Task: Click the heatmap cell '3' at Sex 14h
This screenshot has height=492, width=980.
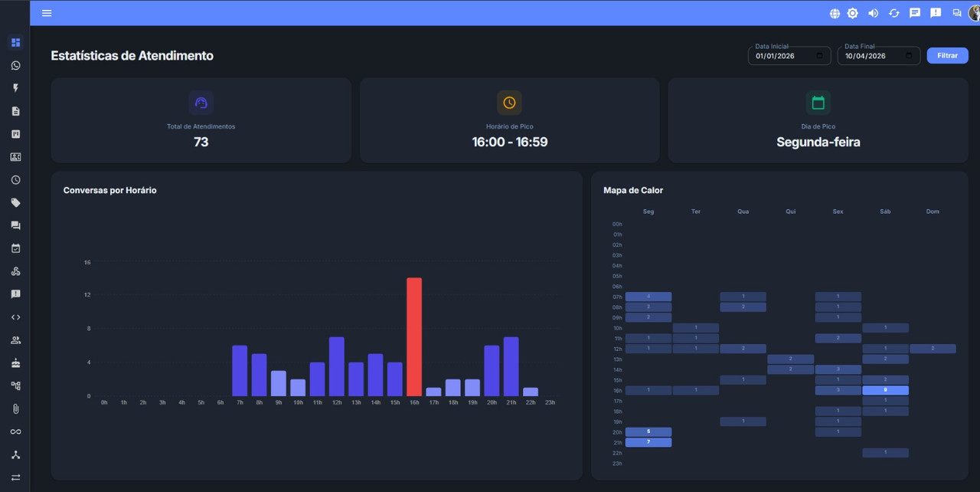Action: point(838,369)
